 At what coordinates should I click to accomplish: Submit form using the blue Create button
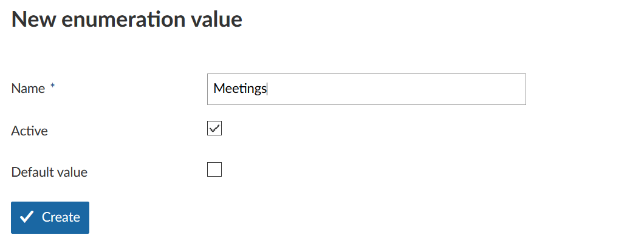(50, 217)
